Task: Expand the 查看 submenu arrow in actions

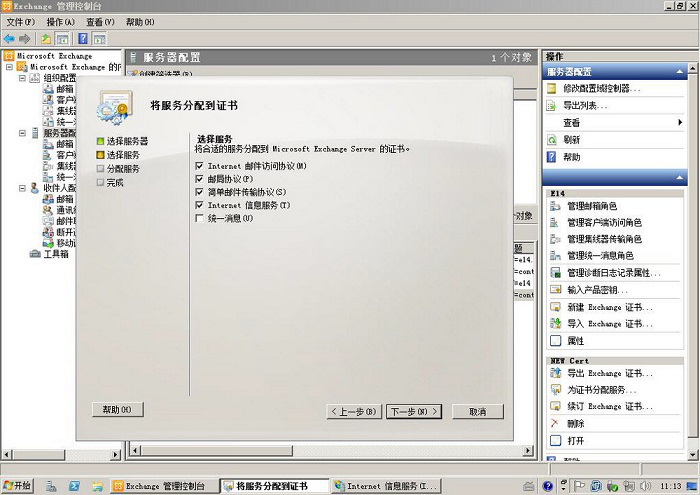Action: (x=680, y=122)
